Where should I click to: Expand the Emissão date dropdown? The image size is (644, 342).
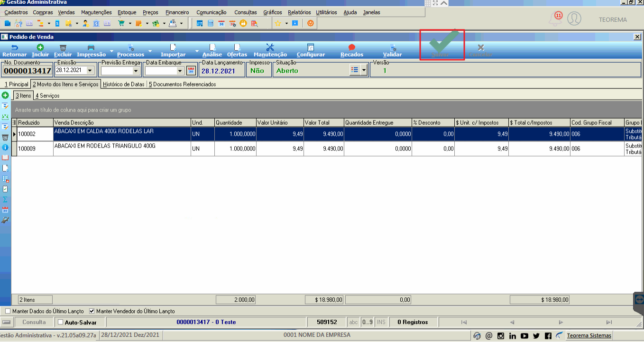pos(90,71)
